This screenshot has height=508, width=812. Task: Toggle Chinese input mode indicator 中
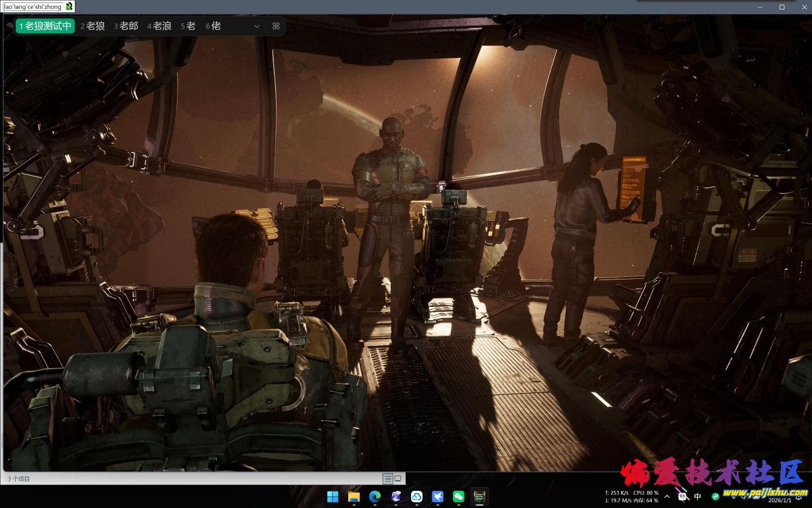pyautogui.click(x=698, y=497)
